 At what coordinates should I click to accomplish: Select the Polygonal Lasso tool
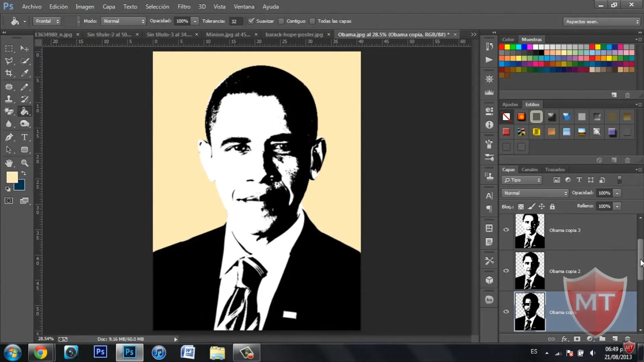click(x=9, y=61)
